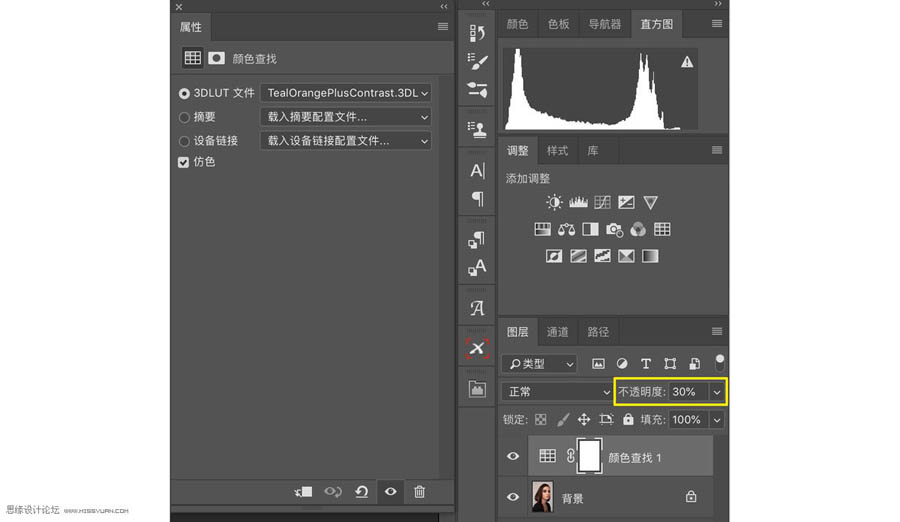Open the TealOrangePlusContrast 3DLUT dropdown
Screen dimensions: 900x522
click(x=345, y=93)
